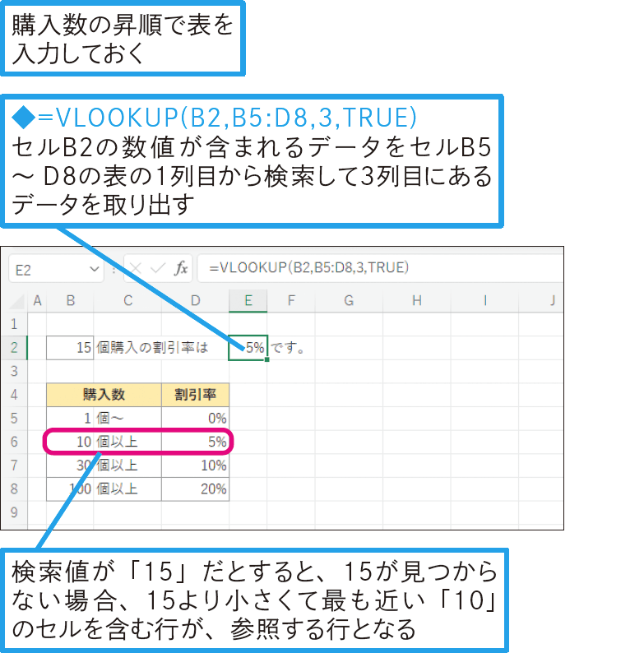Viewport: 644px width, 653px height.
Task: Click the Cancel X icon in formula bar
Action: pos(136,268)
